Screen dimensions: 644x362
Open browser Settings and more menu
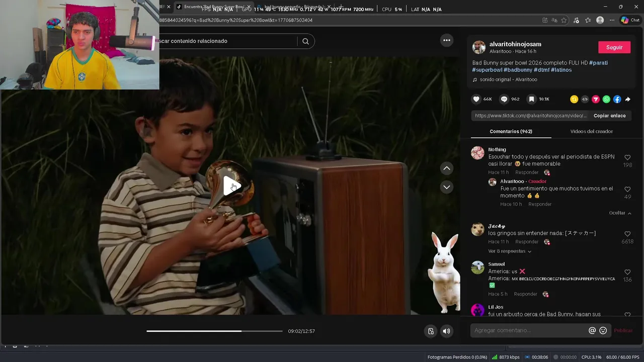pos(612,20)
